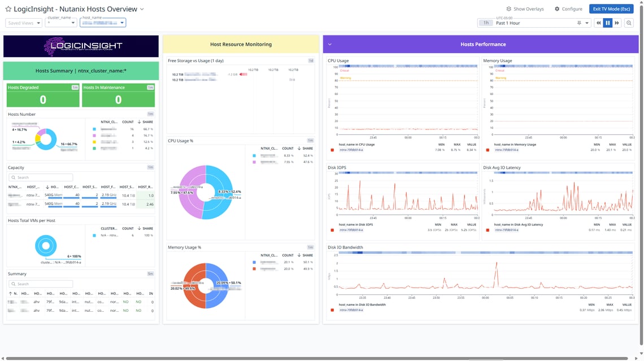Sort Hosts Total VMs table by SHARE arrow
The width and height of the screenshot is (644, 361).
pyautogui.click(x=139, y=228)
